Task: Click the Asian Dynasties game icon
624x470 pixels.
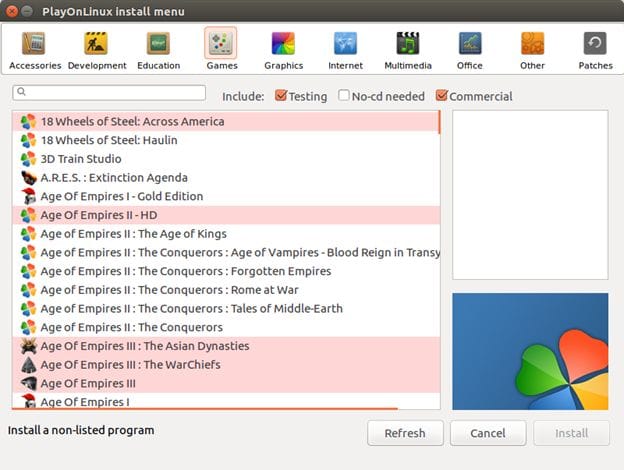Action: coord(28,346)
